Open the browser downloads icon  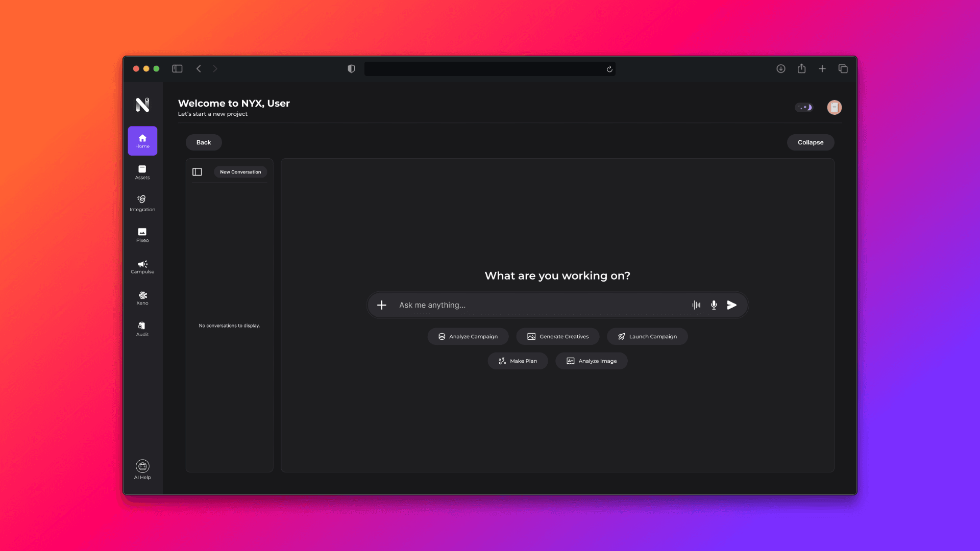click(x=781, y=69)
